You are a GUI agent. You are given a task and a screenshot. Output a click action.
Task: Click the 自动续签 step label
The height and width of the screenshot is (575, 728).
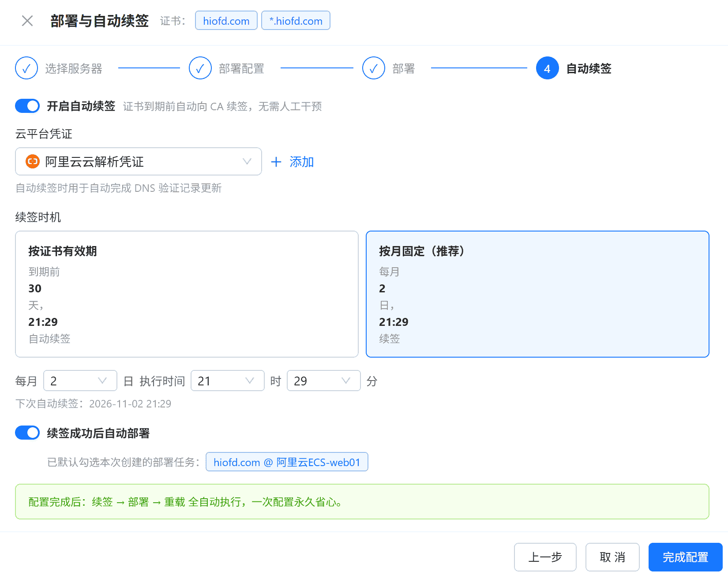pos(589,68)
